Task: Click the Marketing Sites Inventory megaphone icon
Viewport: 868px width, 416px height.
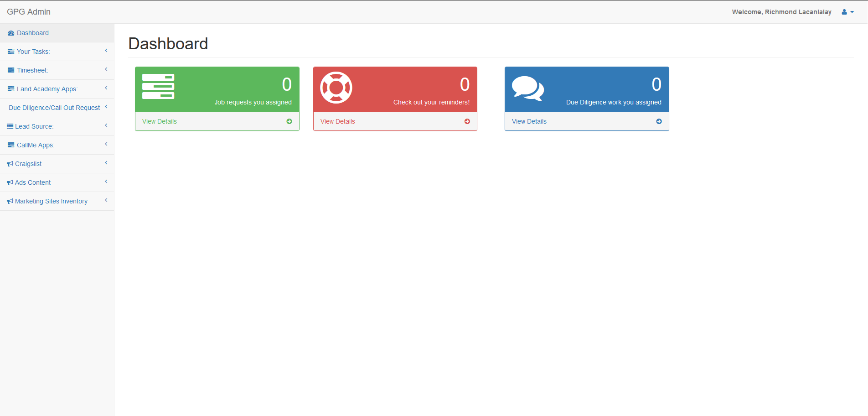Action: coord(10,202)
